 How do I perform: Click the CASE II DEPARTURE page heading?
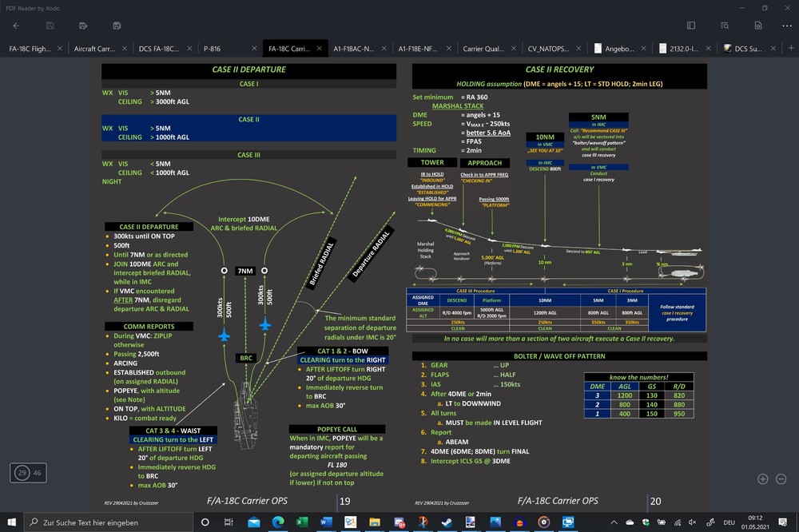click(x=248, y=69)
